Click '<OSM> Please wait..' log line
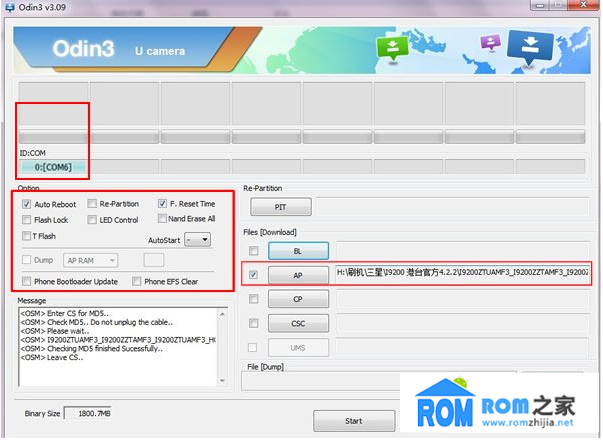 55,331
